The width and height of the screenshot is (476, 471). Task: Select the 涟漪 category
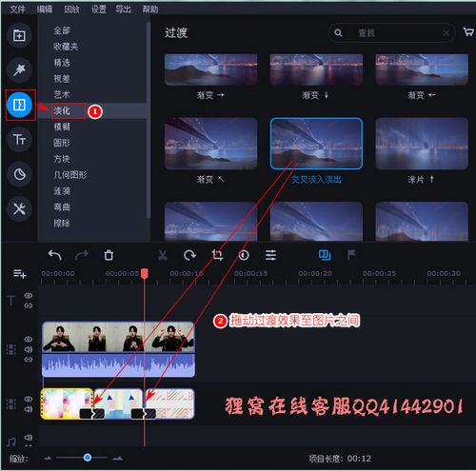click(62, 191)
